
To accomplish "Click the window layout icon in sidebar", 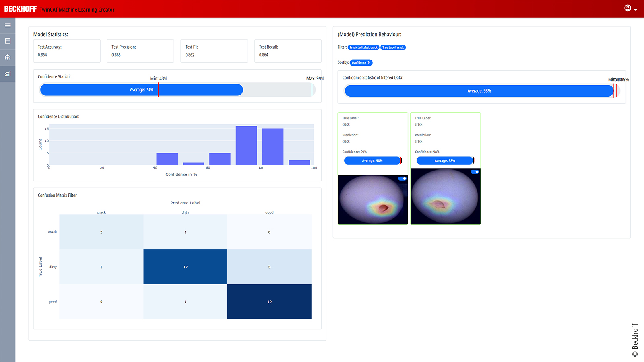I will 8,41.
